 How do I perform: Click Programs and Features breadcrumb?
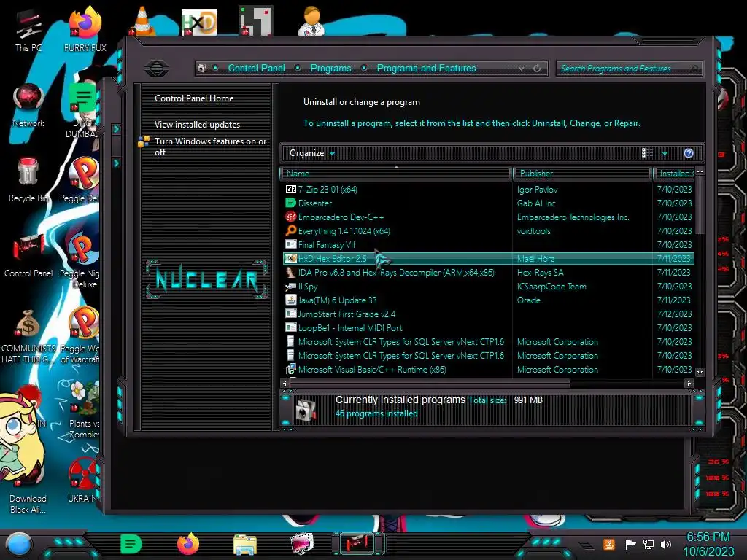coord(426,68)
